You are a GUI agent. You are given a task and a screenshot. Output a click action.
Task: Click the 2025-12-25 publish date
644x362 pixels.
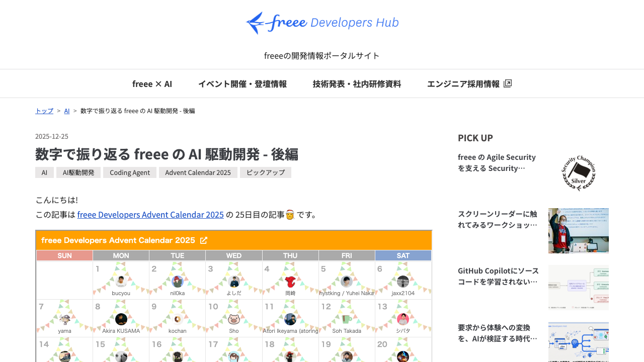pyautogui.click(x=52, y=136)
